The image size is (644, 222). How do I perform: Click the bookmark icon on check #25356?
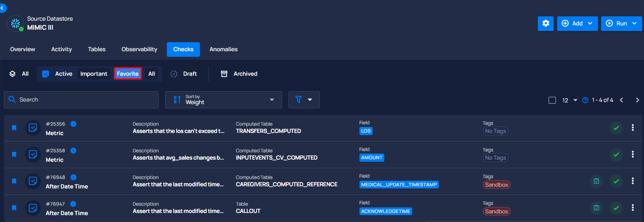click(x=14, y=128)
